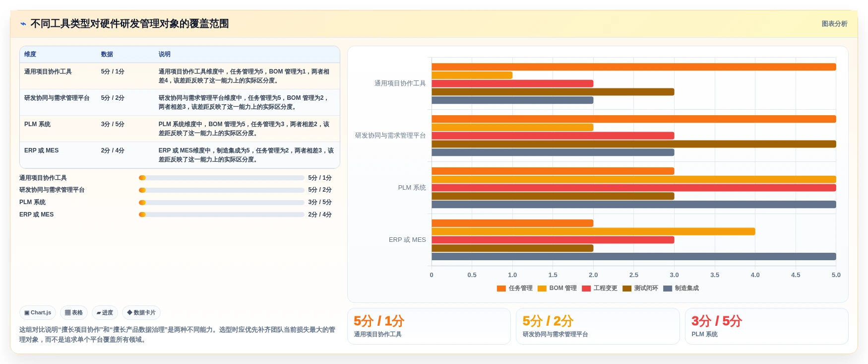Select the Chart.js tag chip
The image size is (868, 364).
point(38,313)
